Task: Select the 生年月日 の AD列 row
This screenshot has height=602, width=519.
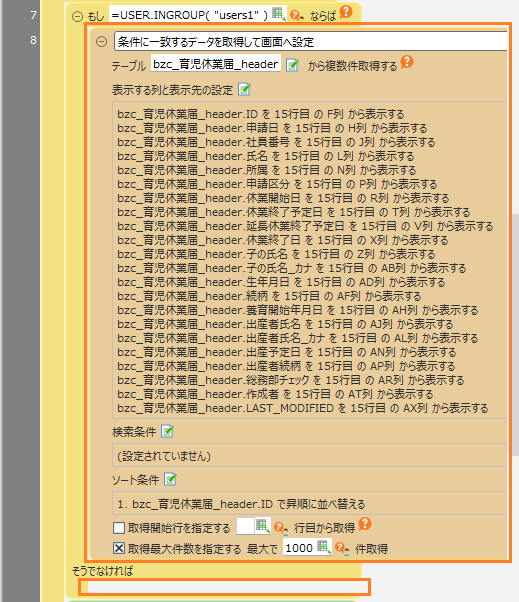Action: pyautogui.click(x=281, y=282)
